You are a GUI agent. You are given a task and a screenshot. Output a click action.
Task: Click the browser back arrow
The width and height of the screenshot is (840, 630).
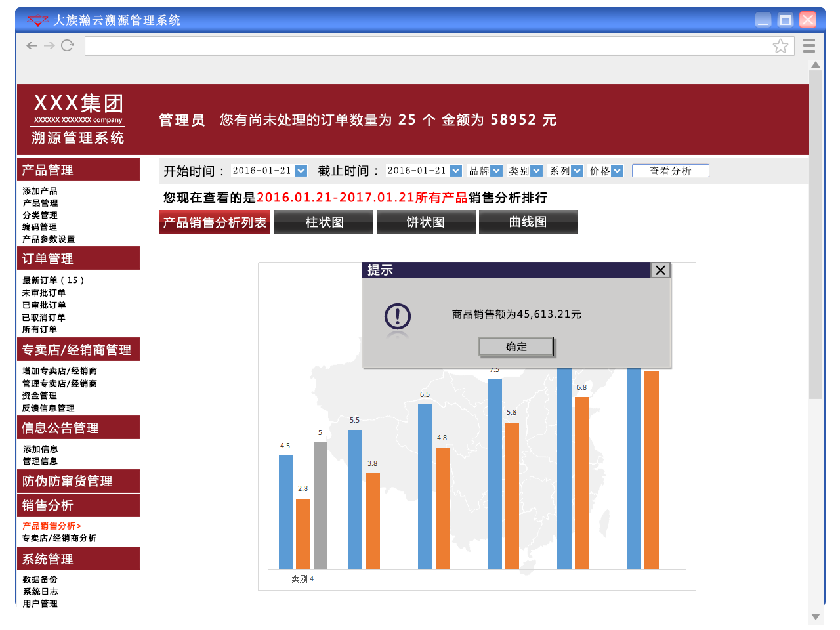tap(31, 45)
